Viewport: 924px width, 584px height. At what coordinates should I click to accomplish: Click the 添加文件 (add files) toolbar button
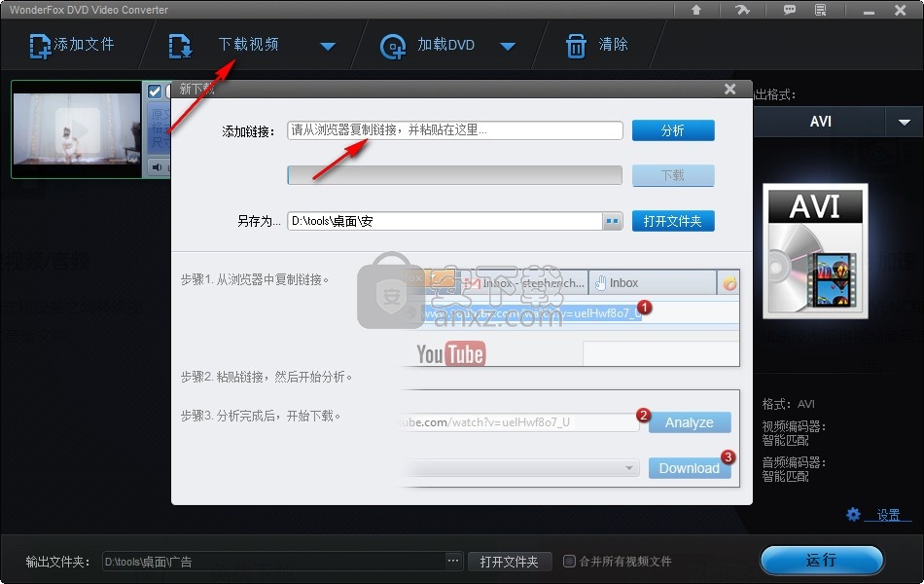(x=72, y=45)
